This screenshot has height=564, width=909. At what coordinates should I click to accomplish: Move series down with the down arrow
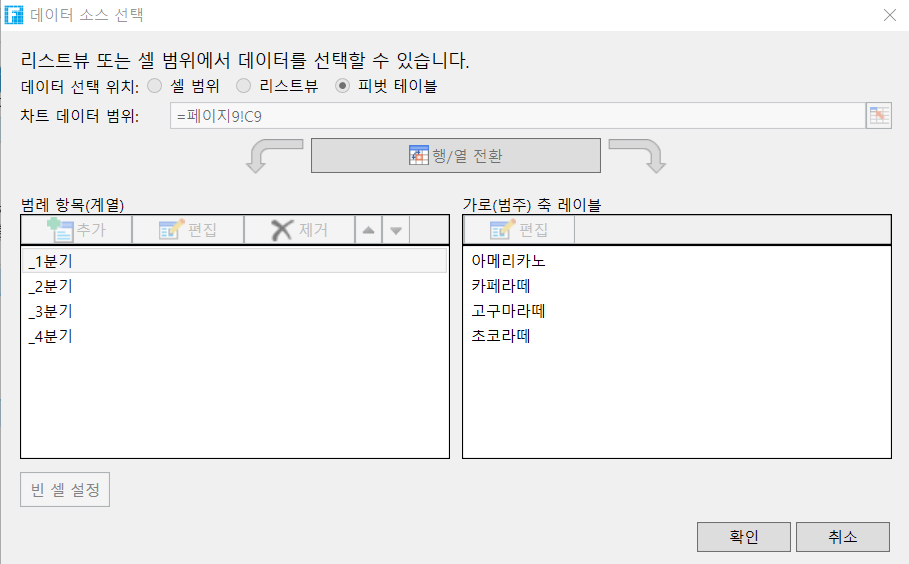(x=396, y=230)
